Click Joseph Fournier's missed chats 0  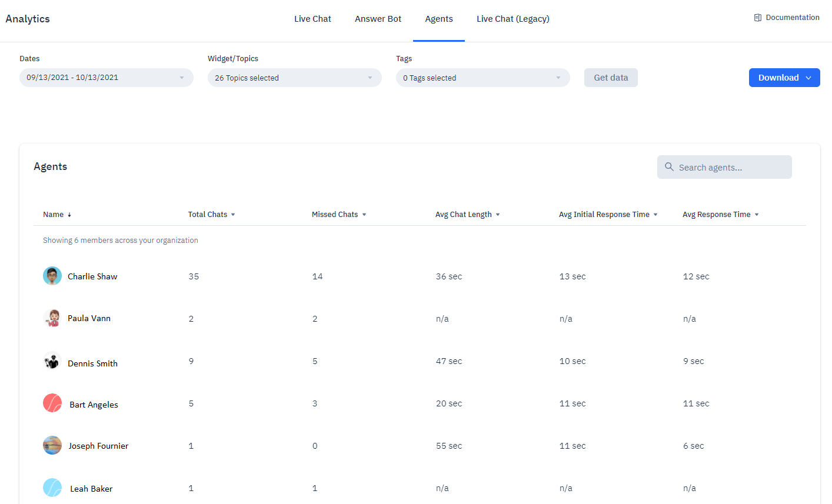tap(315, 446)
